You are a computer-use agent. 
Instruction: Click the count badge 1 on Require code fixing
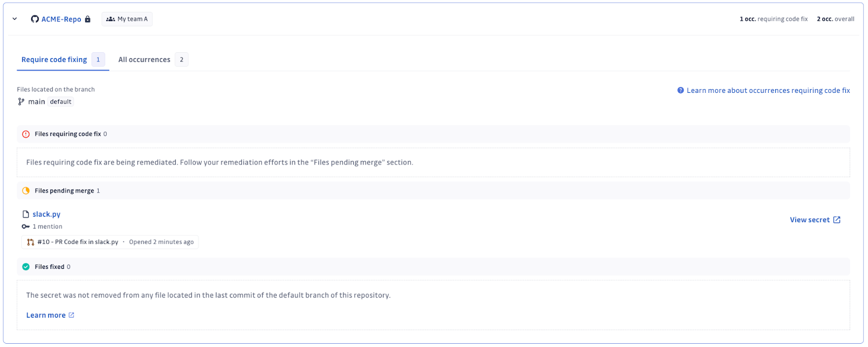click(x=98, y=60)
